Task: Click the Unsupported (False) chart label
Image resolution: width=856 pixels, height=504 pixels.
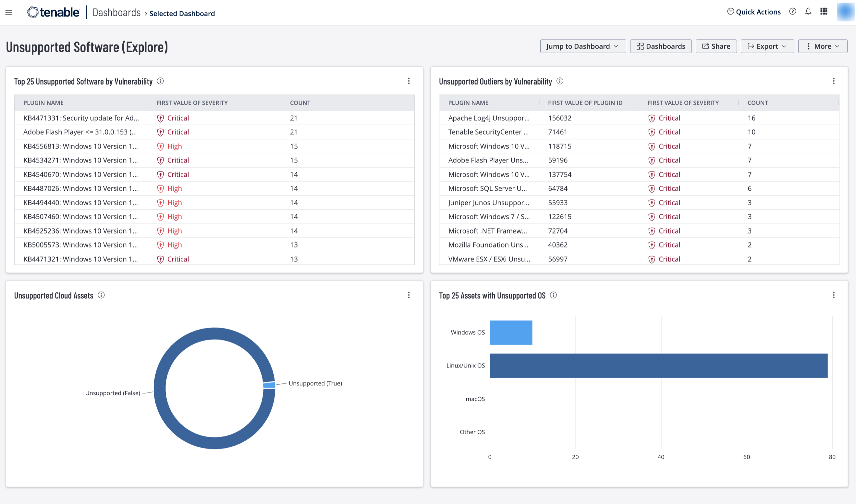Action: click(113, 393)
